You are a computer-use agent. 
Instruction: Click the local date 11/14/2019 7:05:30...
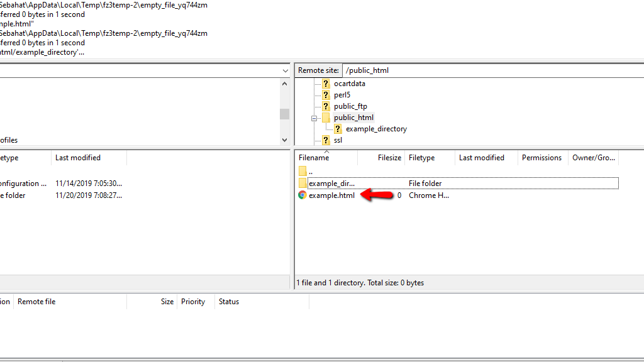[x=88, y=184]
